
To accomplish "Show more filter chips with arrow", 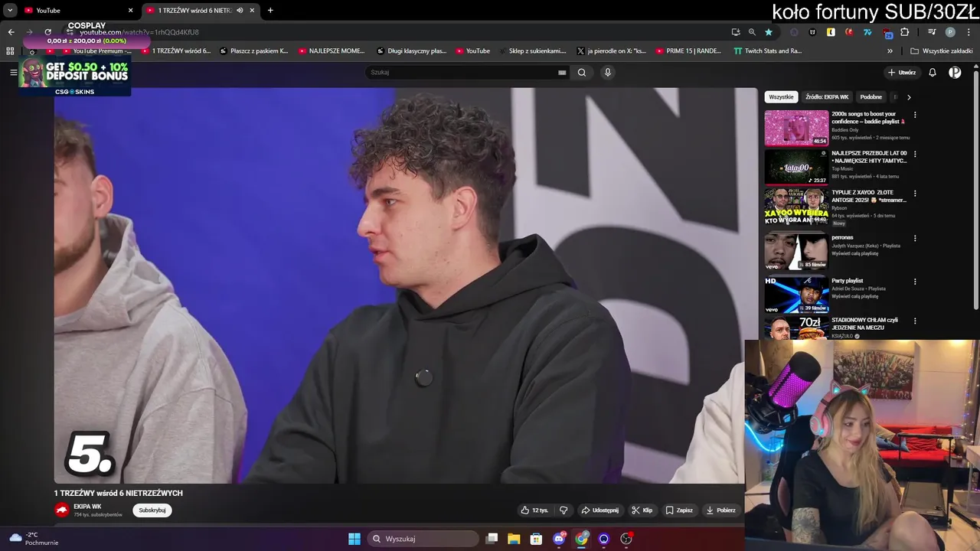I will (909, 97).
